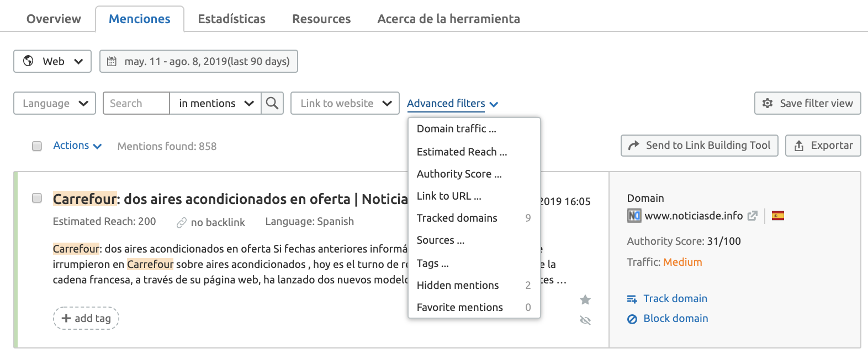Open the Web source dropdown
Image resolution: width=868 pixels, height=354 pixels.
(52, 61)
